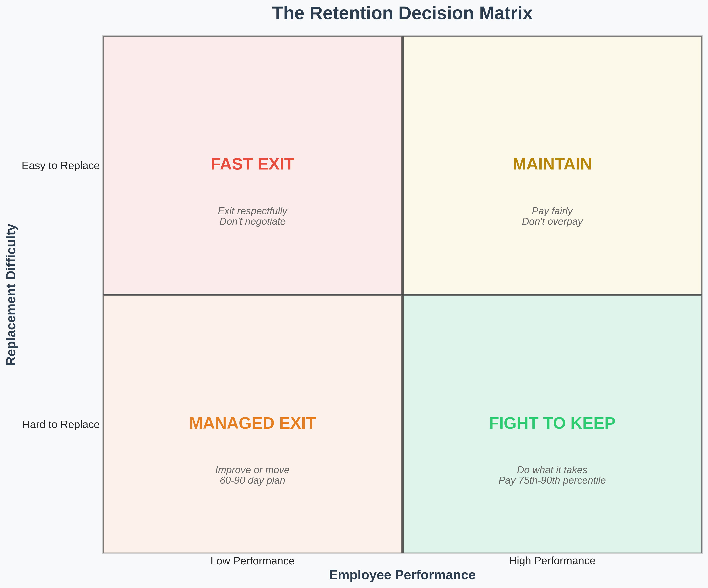The image size is (708, 588).
Task: Click the center intersection of the quadrant dividers
Action: pos(402,295)
